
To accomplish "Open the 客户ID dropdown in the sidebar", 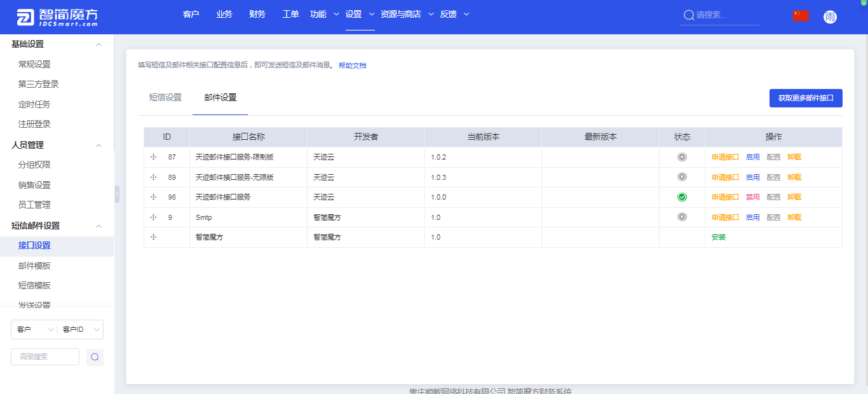I will pyautogui.click(x=81, y=329).
